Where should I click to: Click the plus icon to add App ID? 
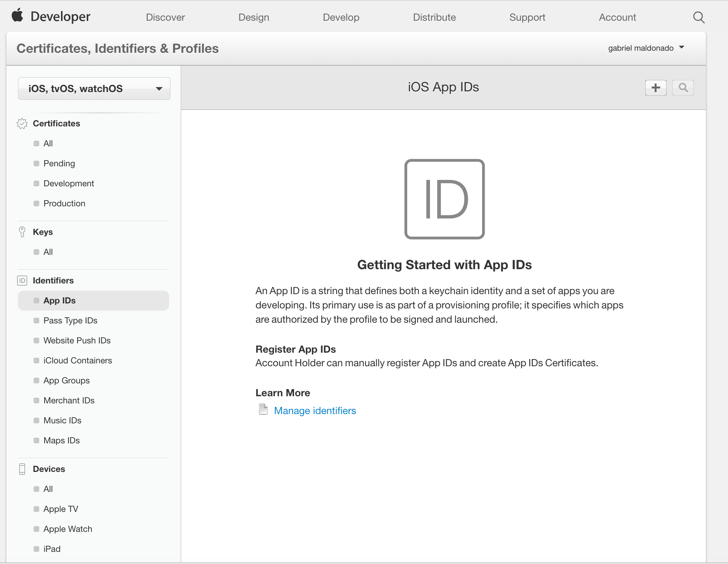(x=656, y=88)
